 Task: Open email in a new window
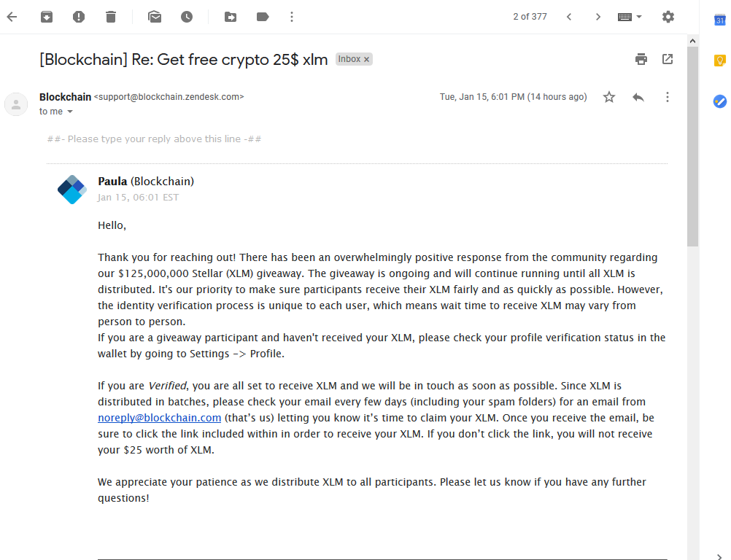(668, 59)
